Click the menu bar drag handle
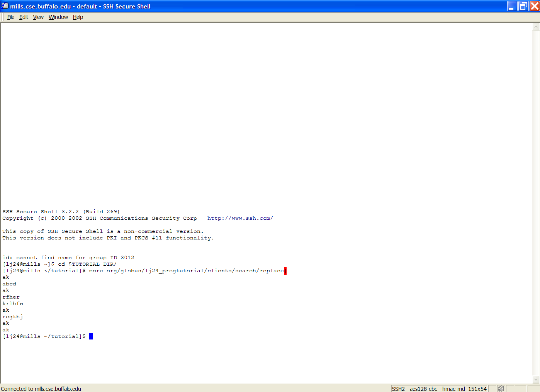Screen dimensions: 540x392 tap(3, 17)
